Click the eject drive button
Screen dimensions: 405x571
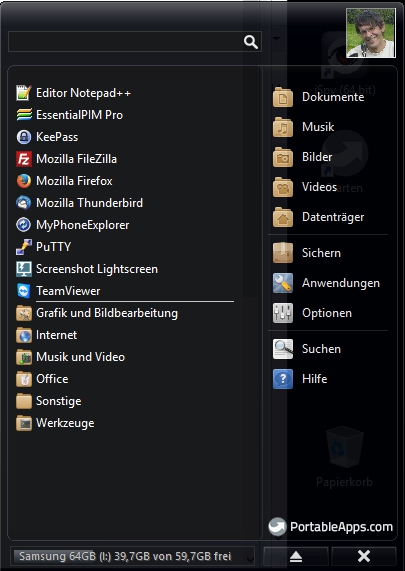click(296, 556)
